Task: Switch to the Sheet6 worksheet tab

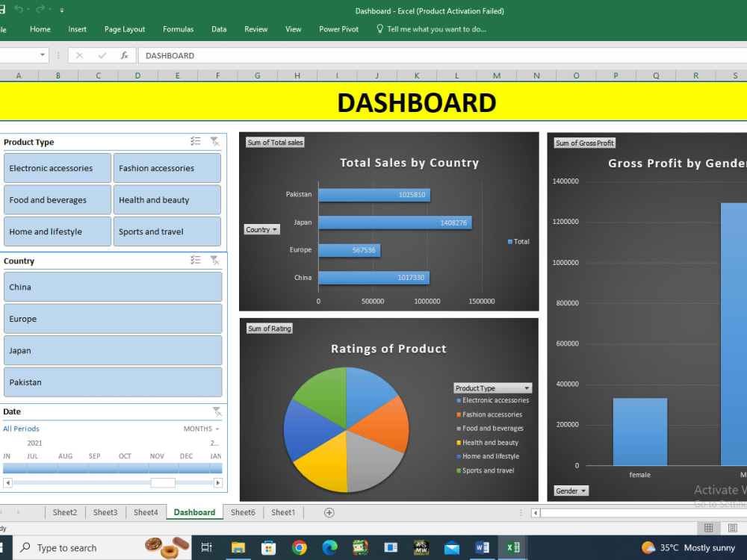Action: point(243,512)
